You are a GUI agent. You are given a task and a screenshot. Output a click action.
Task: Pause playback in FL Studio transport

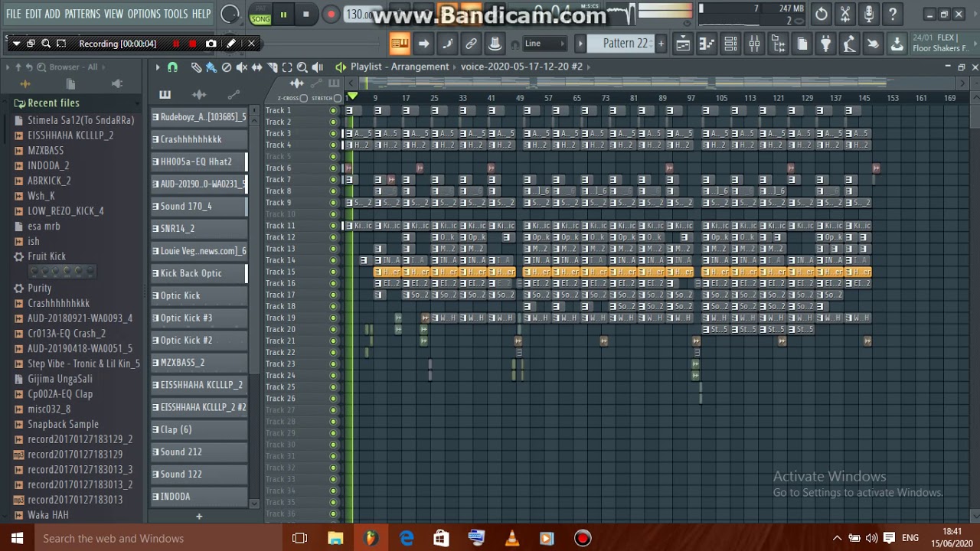(x=283, y=15)
